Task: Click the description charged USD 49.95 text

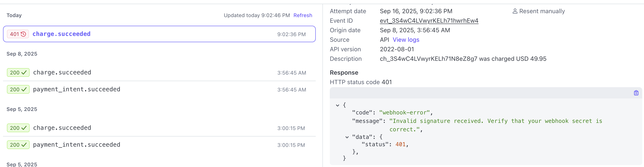Action: (x=463, y=59)
